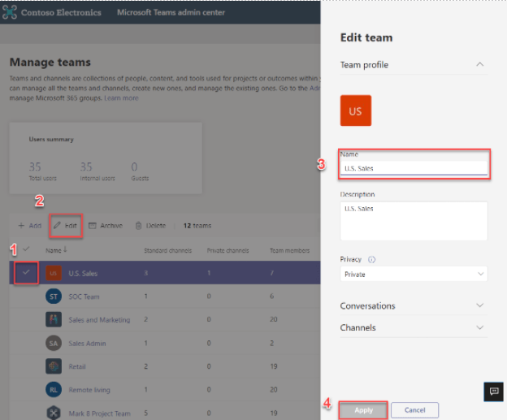Screen dimensions: 507x420
Task: Click the Sales Admin SA avatar
Action: (x=54, y=343)
